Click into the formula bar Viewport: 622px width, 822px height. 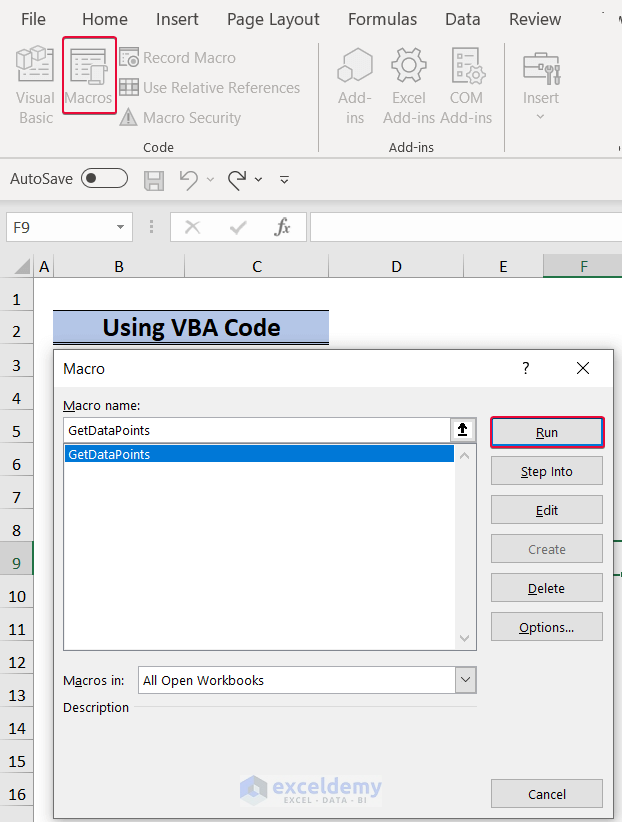click(466, 227)
